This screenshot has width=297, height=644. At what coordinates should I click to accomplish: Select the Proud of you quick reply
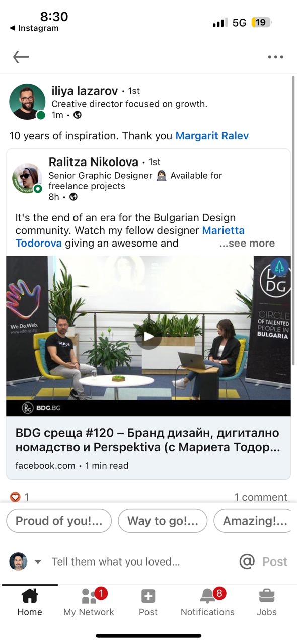pyautogui.click(x=59, y=521)
